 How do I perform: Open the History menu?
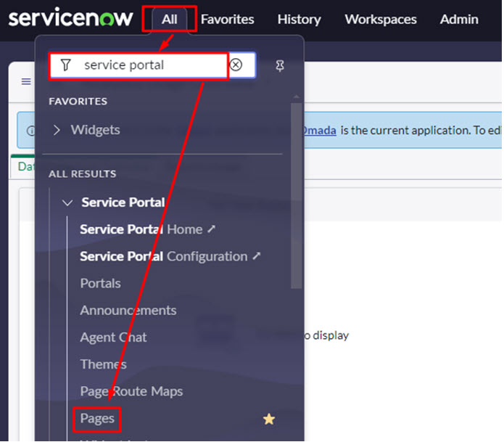(x=299, y=20)
